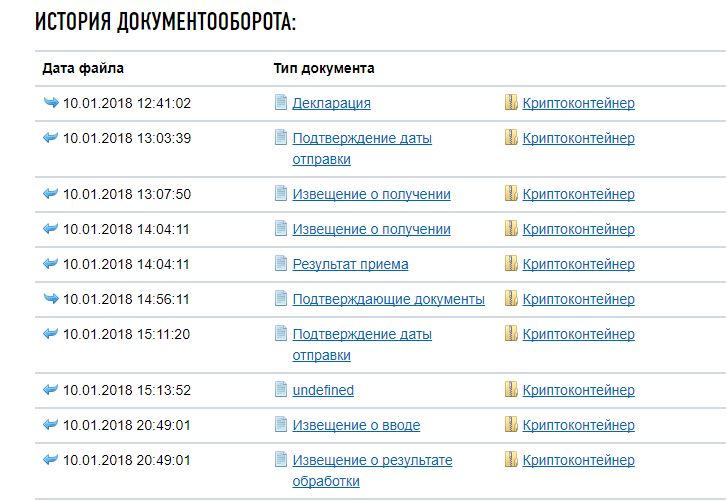Open the Извещение о вводе link

pyautogui.click(x=356, y=425)
